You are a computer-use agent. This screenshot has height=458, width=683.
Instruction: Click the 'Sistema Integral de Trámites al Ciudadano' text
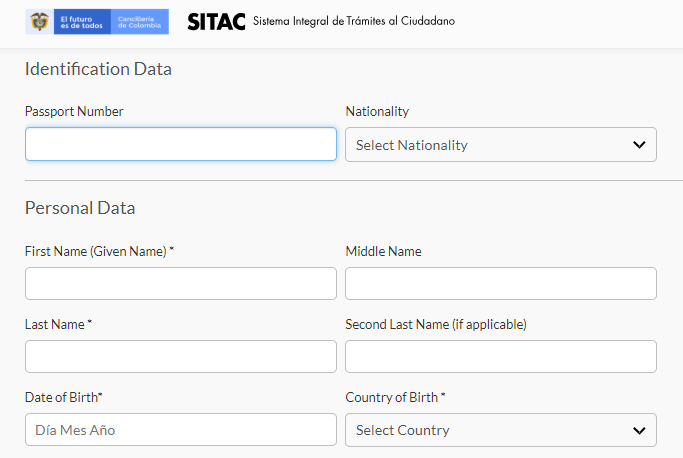(354, 21)
